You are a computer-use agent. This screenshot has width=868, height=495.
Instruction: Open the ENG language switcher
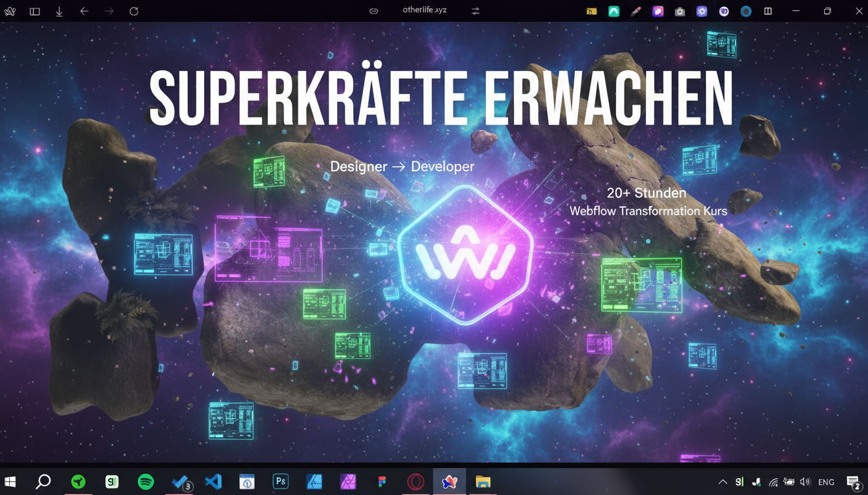(825, 482)
